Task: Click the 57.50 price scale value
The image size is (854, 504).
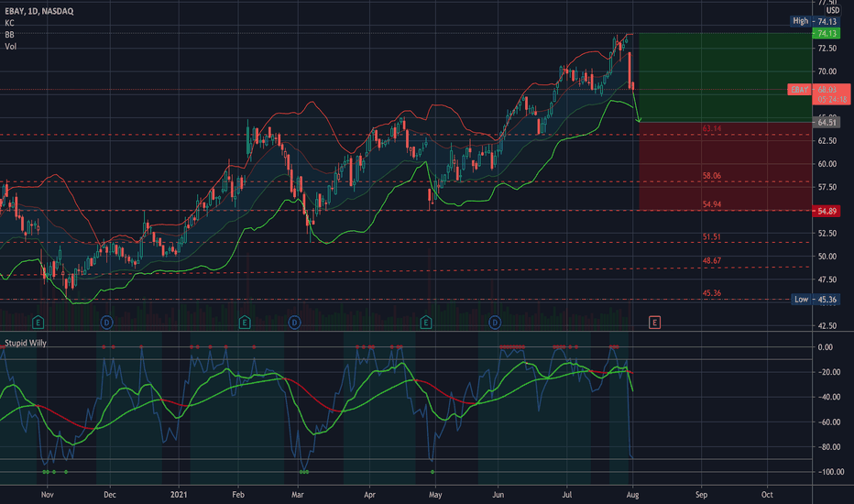Action: click(x=827, y=187)
